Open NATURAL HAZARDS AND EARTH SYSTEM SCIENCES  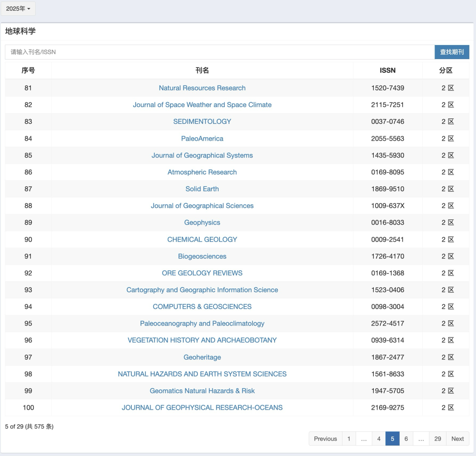pyautogui.click(x=202, y=374)
